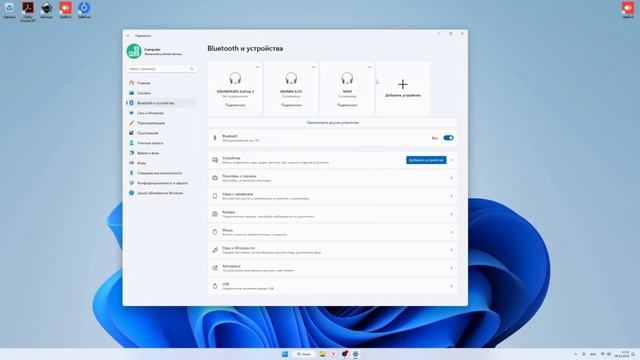This screenshot has width=640, height=360.
Task: Open the Adobe Acrobat desktop shortcut
Action: click(x=28, y=10)
